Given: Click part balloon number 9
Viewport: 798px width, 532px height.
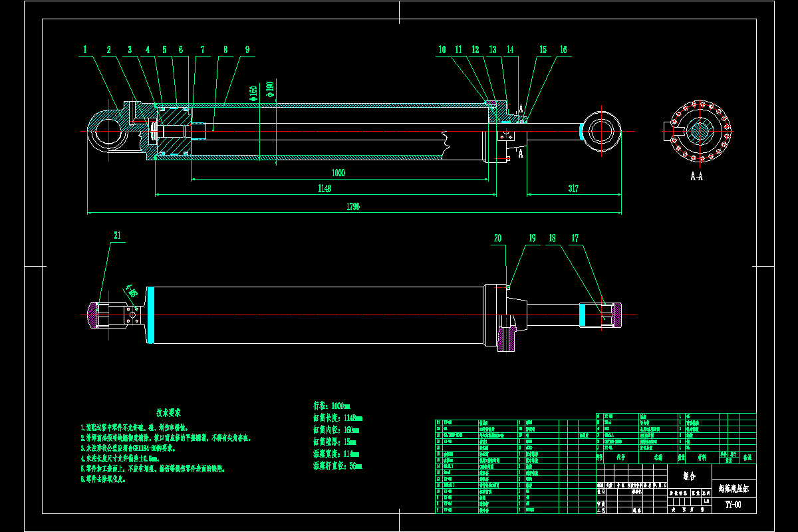Looking at the screenshot, I should tap(247, 50).
